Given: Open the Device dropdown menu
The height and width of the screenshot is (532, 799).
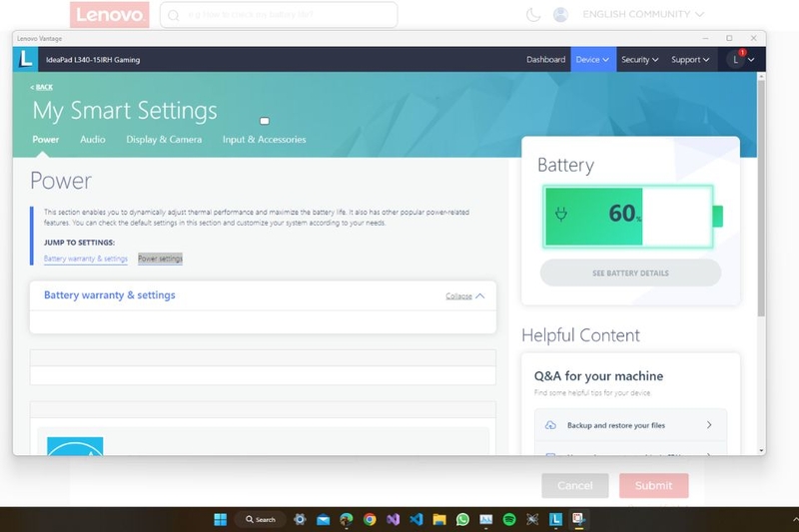Looking at the screenshot, I should pos(593,60).
